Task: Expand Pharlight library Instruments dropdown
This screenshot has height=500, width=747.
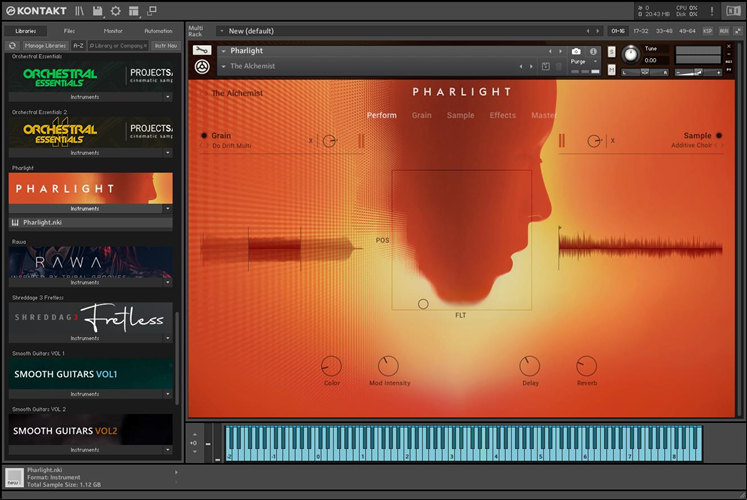Action: click(168, 209)
